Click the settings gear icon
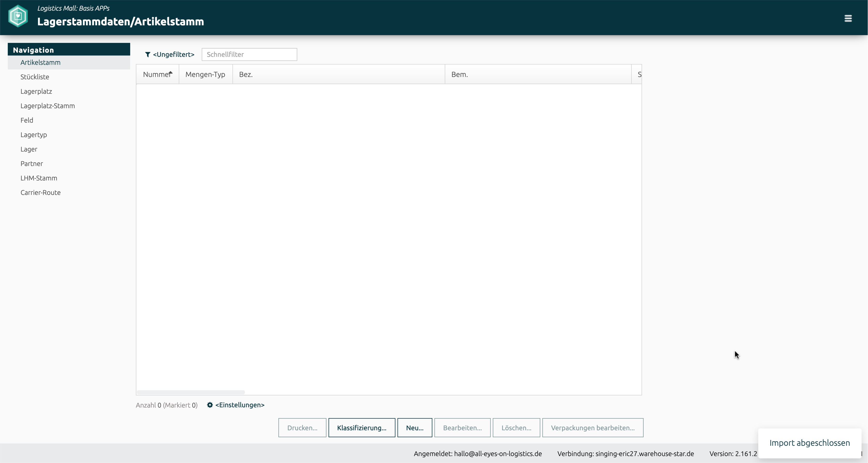This screenshot has width=868, height=463. coord(210,405)
